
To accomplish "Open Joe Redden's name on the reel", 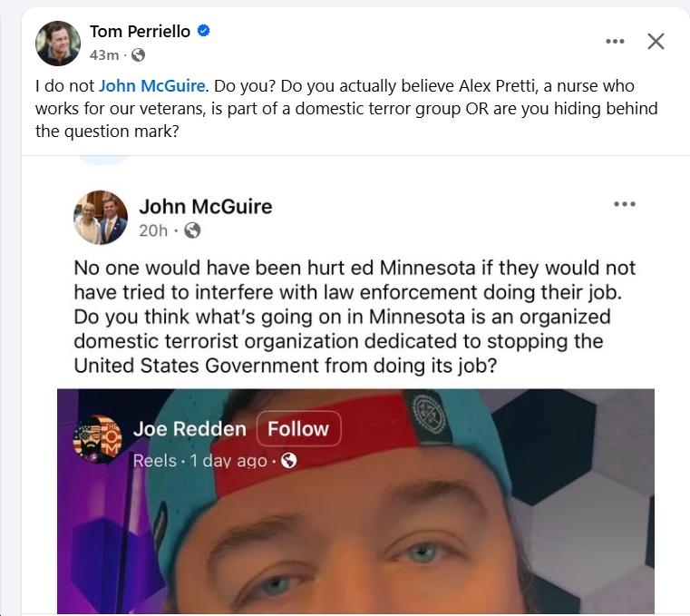I will click(x=190, y=429).
